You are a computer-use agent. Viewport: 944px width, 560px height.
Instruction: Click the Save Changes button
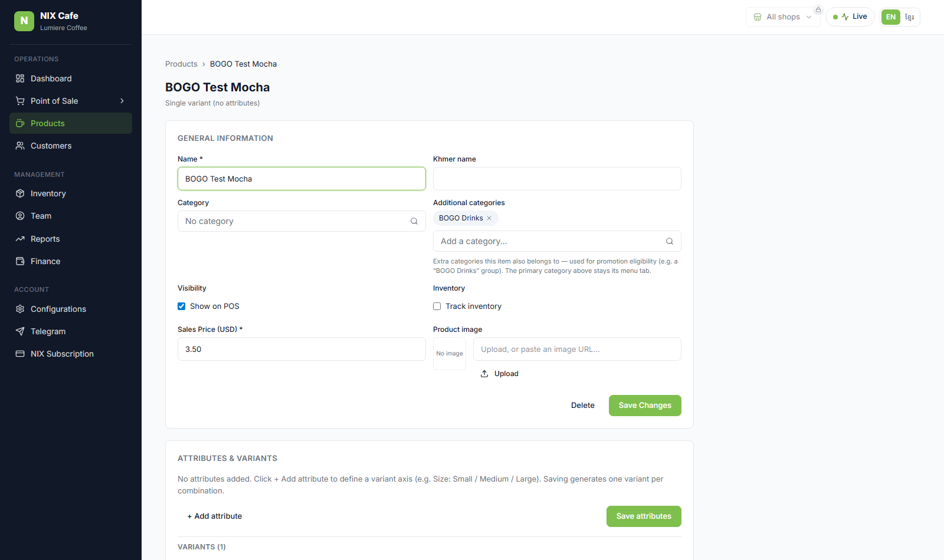(x=645, y=406)
